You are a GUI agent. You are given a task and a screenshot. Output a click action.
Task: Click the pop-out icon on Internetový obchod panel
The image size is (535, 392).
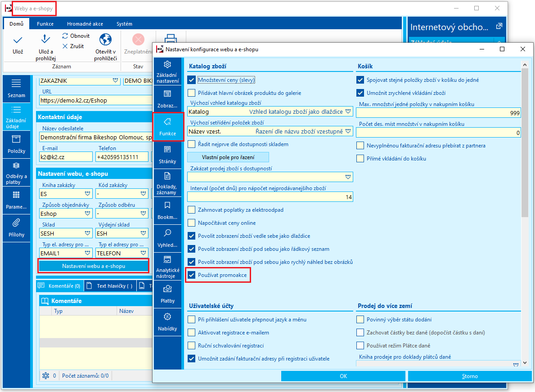click(x=499, y=26)
